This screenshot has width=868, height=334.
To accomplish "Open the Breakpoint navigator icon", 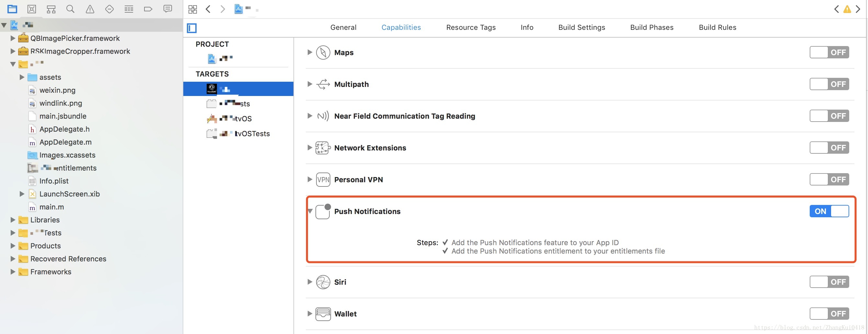I will click(x=148, y=9).
